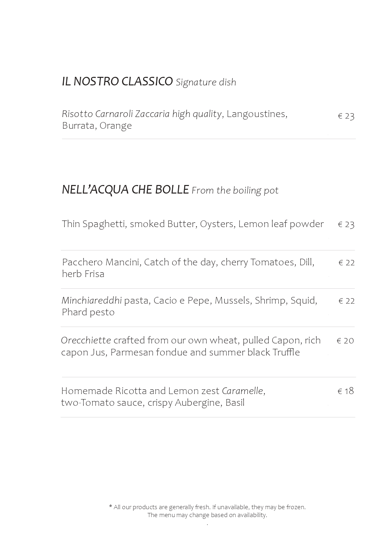Select the From the boiling pot subtitle
Image resolution: width=392 pixels, height=555 pixels.
tap(235, 190)
